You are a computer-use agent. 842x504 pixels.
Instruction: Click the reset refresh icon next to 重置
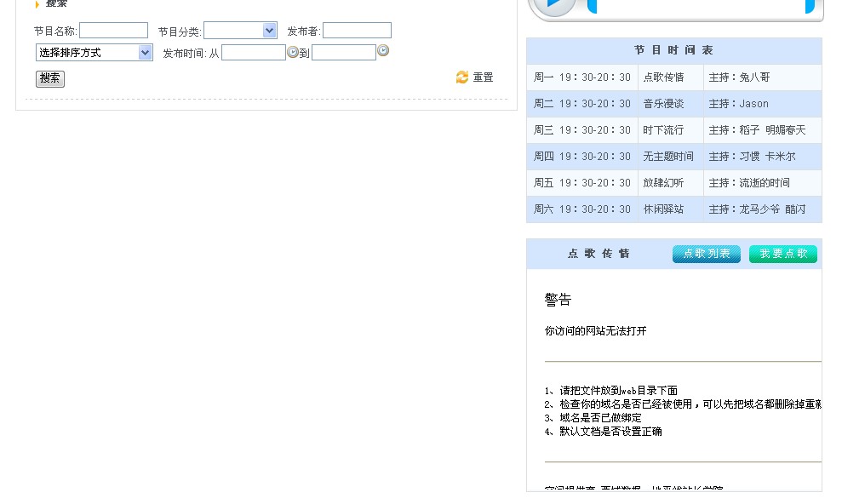click(x=461, y=77)
